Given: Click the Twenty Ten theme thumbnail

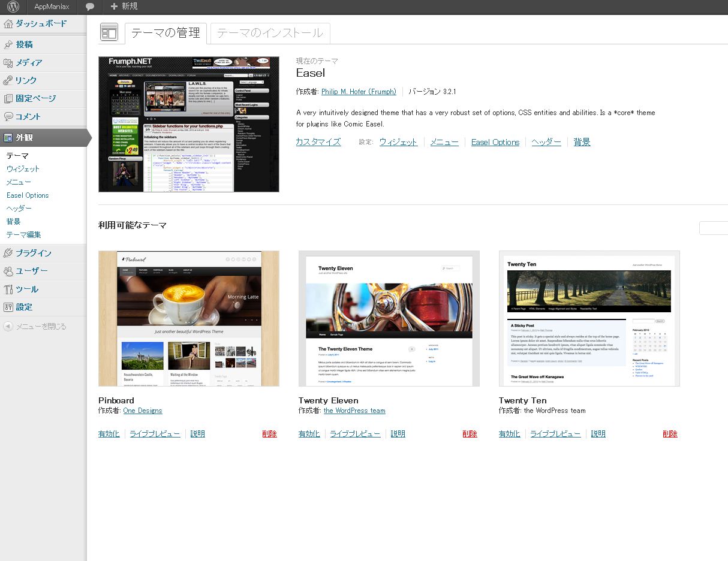Looking at the screenshot, I should coord(589,319).
